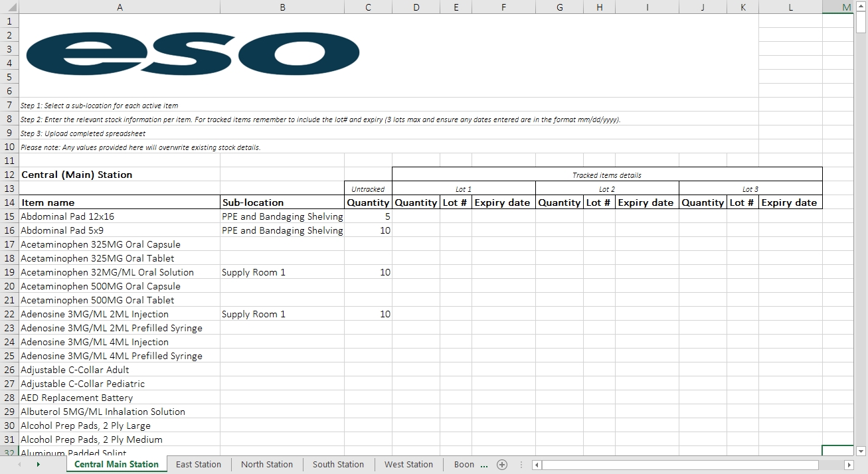Click the 'Lot 3' group header

[x=750, y=189]
